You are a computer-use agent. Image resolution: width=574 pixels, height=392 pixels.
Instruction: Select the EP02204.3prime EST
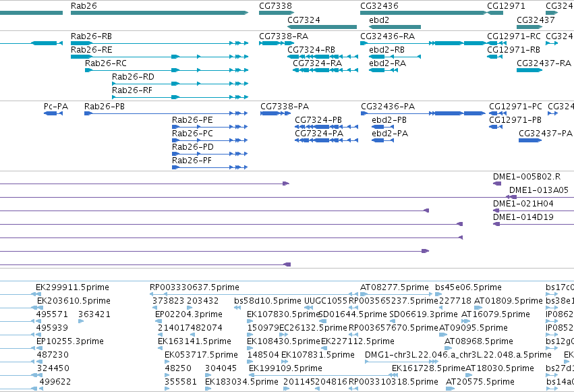click(x=159, y=321)
